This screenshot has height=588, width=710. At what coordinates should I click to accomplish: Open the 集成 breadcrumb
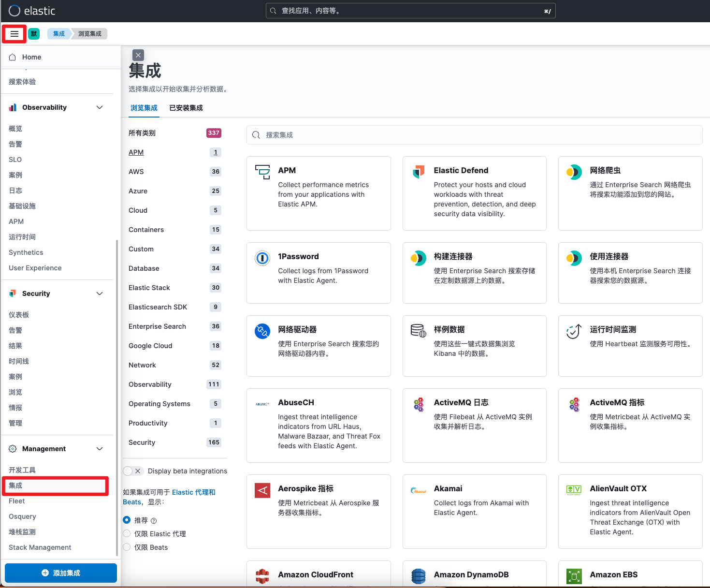click(59, 34)
